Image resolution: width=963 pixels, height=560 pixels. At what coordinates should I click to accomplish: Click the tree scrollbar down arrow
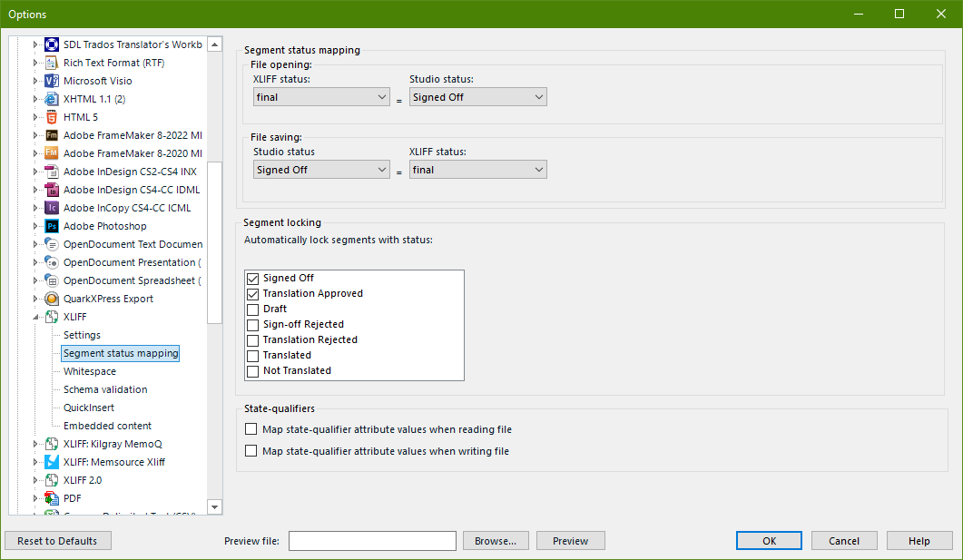point(214,507)
